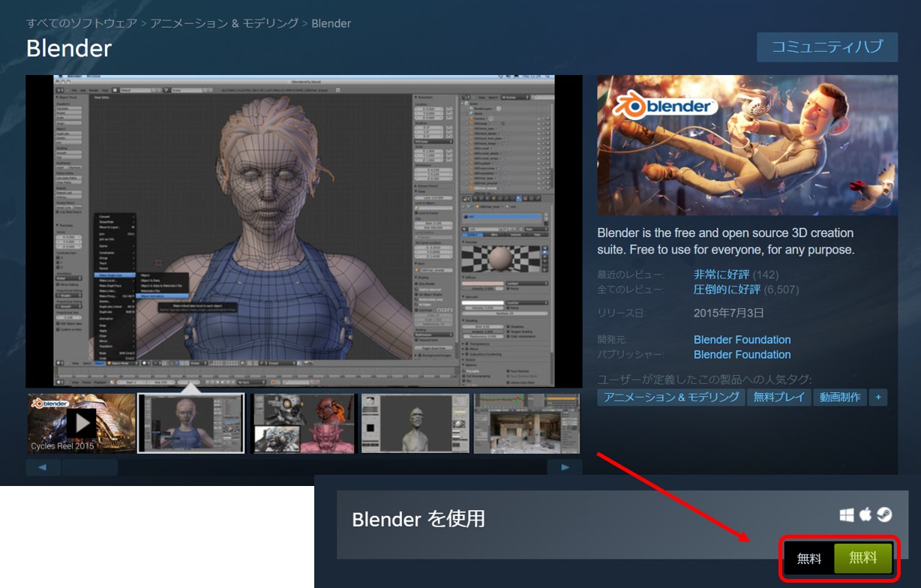Open the Blender Foundation publisher link
The width and height of the screenshot is (921, 588).
point(742,355)
